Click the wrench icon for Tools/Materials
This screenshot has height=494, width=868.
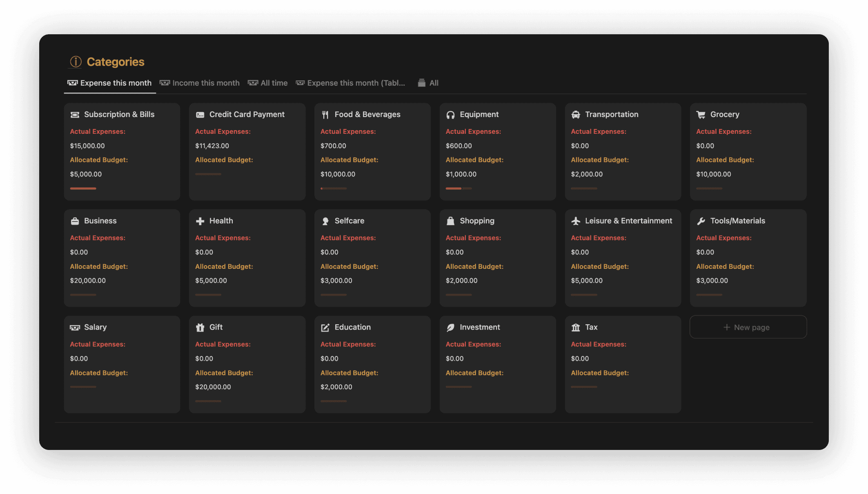pyautogui.click(x=701, y=221)
